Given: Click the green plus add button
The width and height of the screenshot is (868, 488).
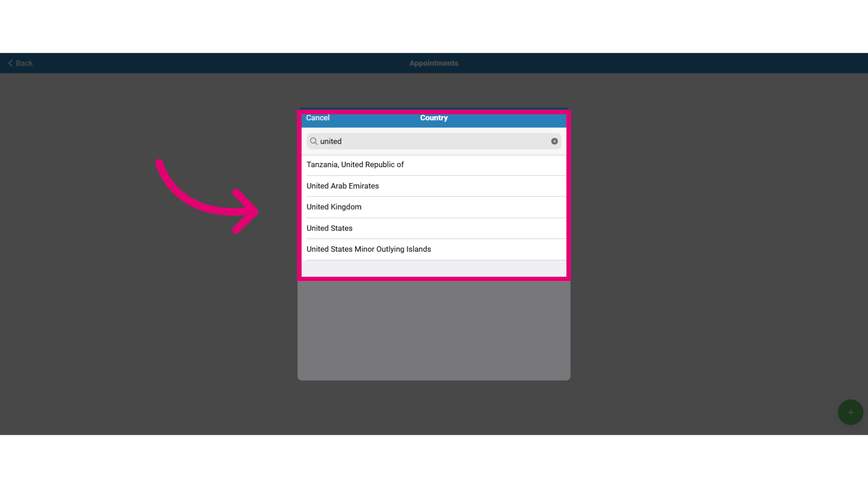Looking at the screenshot, I should point(850,412).
